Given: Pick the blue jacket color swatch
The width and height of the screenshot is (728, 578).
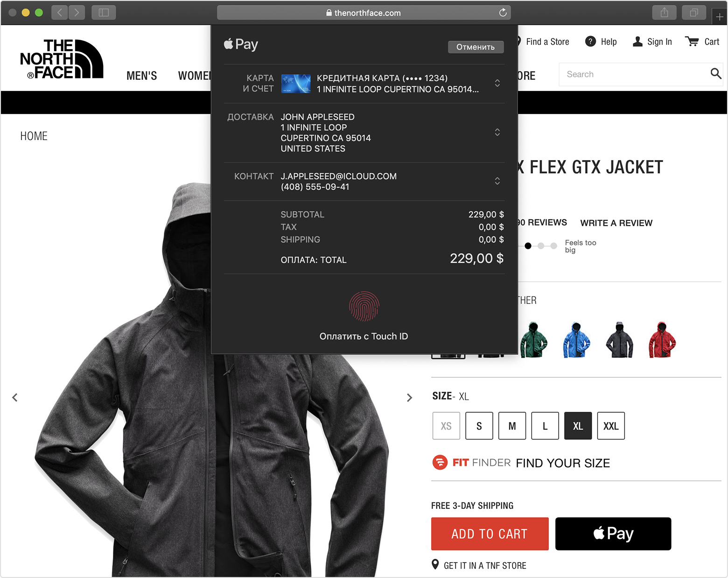Looking at the screenshot, I should (x=576, y=340).
